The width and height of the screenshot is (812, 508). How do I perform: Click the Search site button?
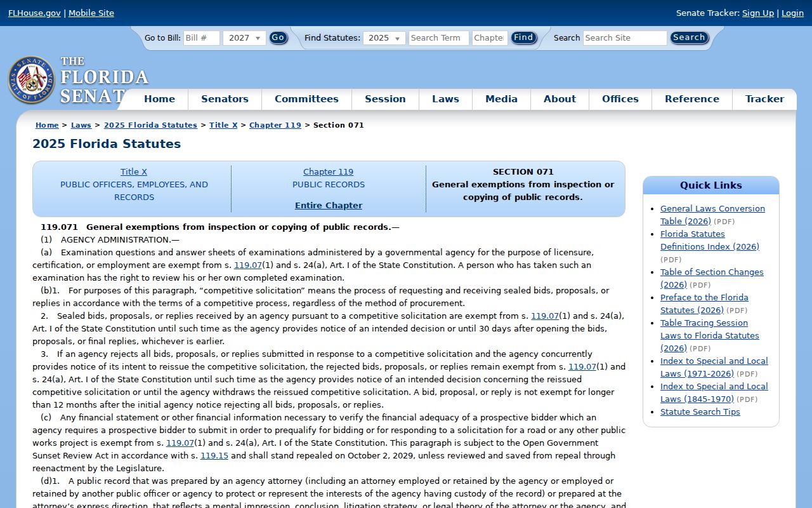click(x=689, y=38)
